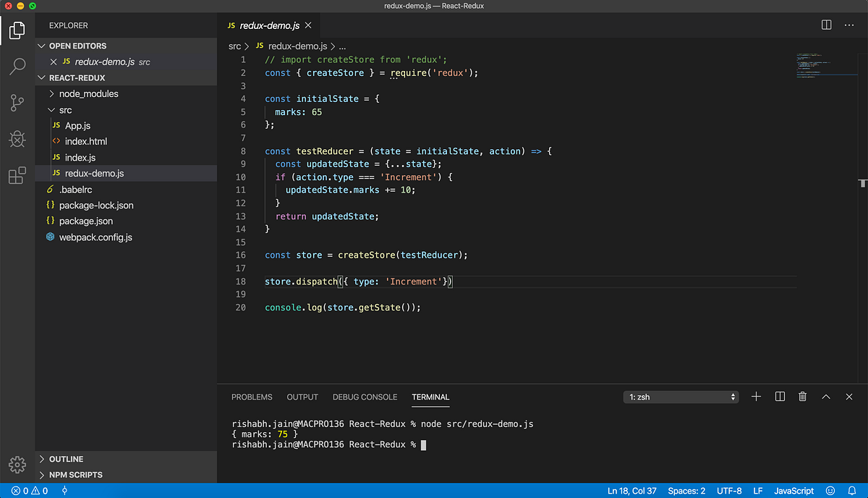Switch to the OUTPUT tab

302,397
